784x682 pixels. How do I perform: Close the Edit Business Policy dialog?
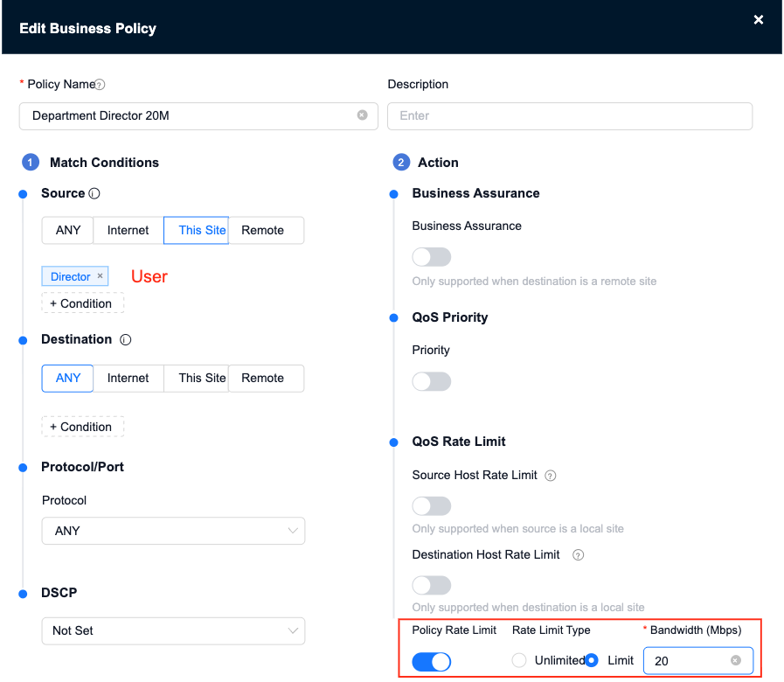758,19
